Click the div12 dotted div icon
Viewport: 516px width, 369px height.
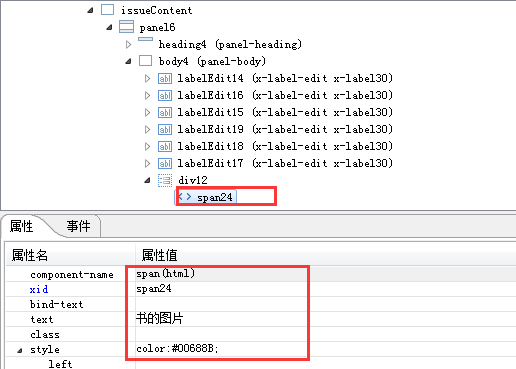pyautogui.click(x=165, y=180)
